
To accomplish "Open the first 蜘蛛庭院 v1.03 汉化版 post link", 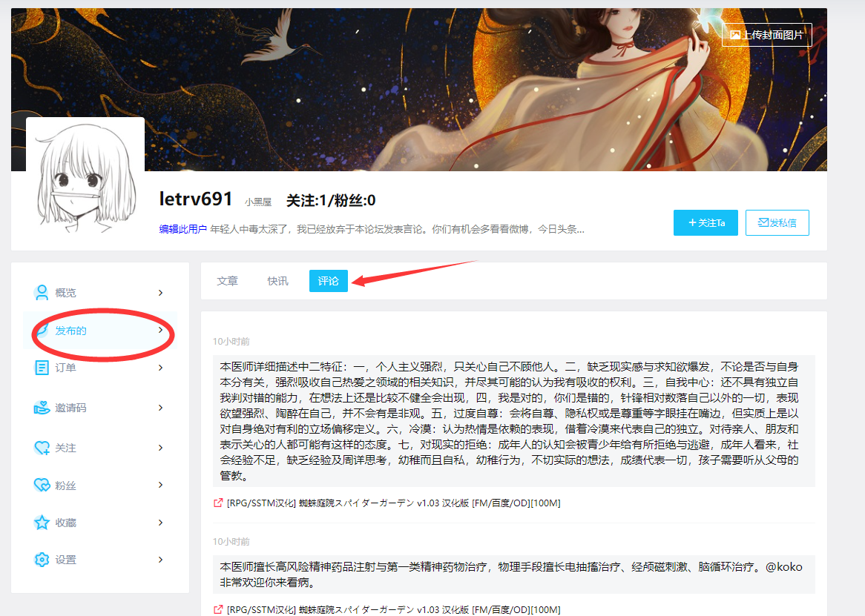I will coord(393,503).
